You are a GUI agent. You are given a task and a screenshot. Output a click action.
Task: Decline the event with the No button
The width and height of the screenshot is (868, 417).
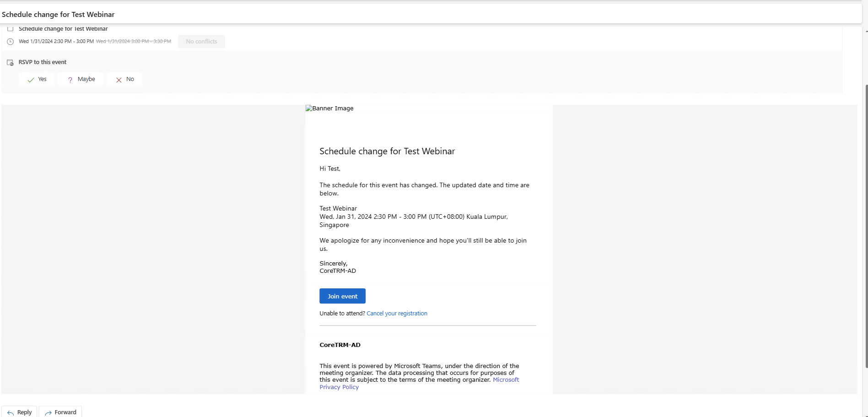pos(124,79)
